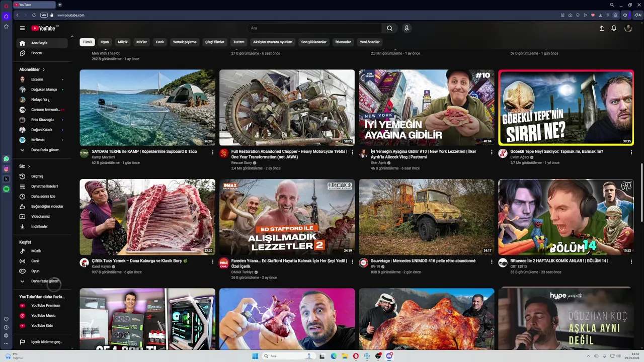Click the heart bookmark icon in address bar

593,15
